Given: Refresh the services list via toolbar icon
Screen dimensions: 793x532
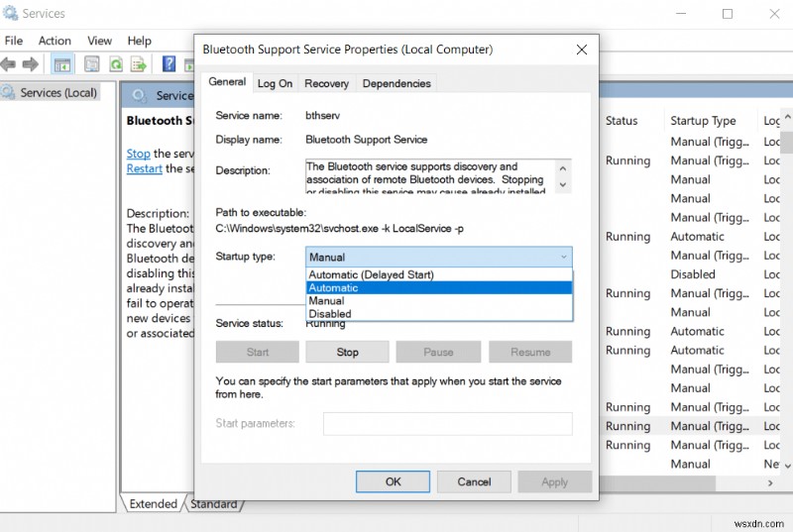Looking at the screenshot, I should 116,64.
